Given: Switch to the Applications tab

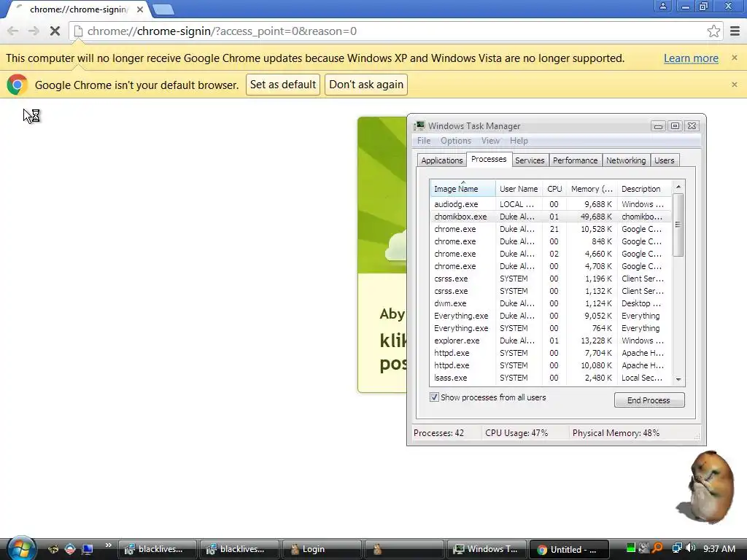Looking at the screenshot, I should point(441,160).
